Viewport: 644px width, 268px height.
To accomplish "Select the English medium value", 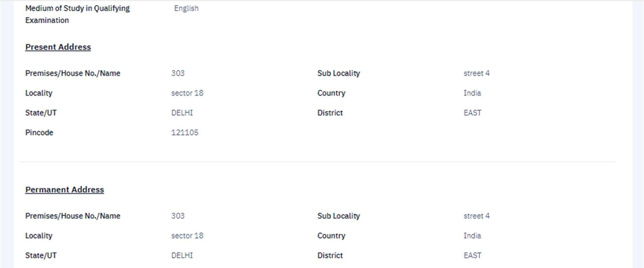I will point(186,8).
